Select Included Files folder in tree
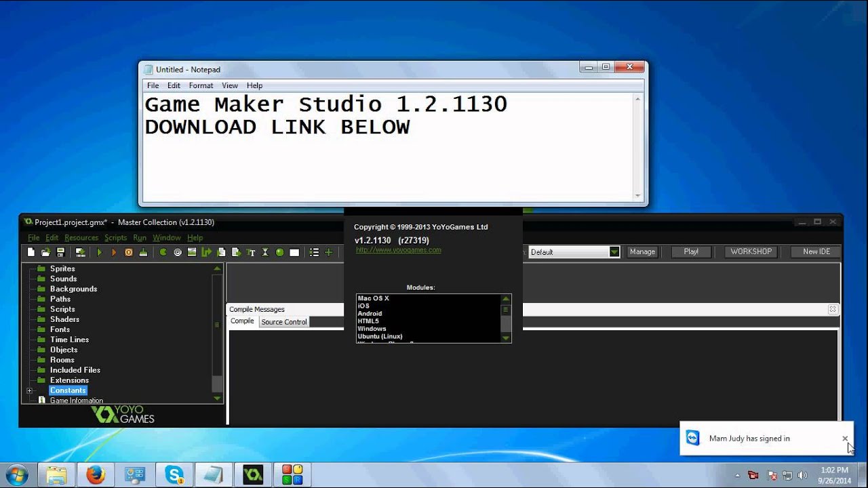The height and width of the screenshot is (488, 868). (75, 370)
